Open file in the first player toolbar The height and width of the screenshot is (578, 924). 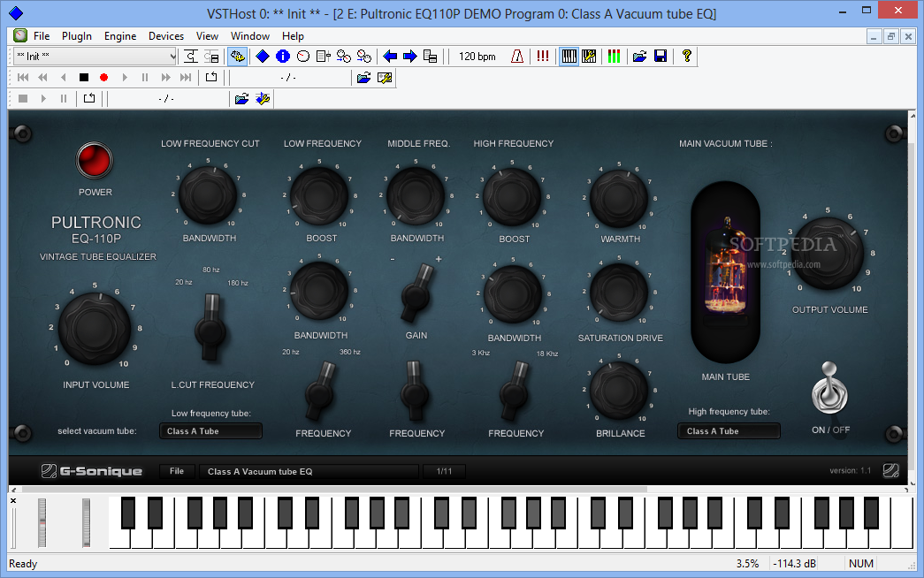click(363, 78)
